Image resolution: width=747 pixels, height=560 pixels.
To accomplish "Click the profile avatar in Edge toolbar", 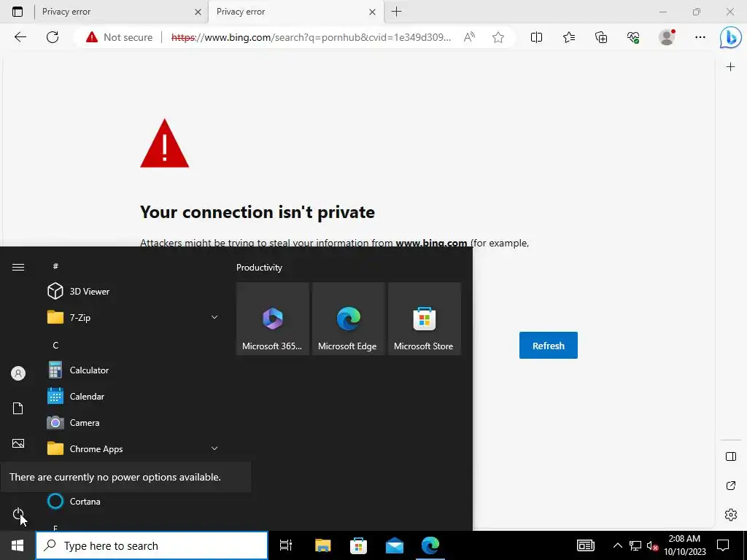I will click(667, 37).
